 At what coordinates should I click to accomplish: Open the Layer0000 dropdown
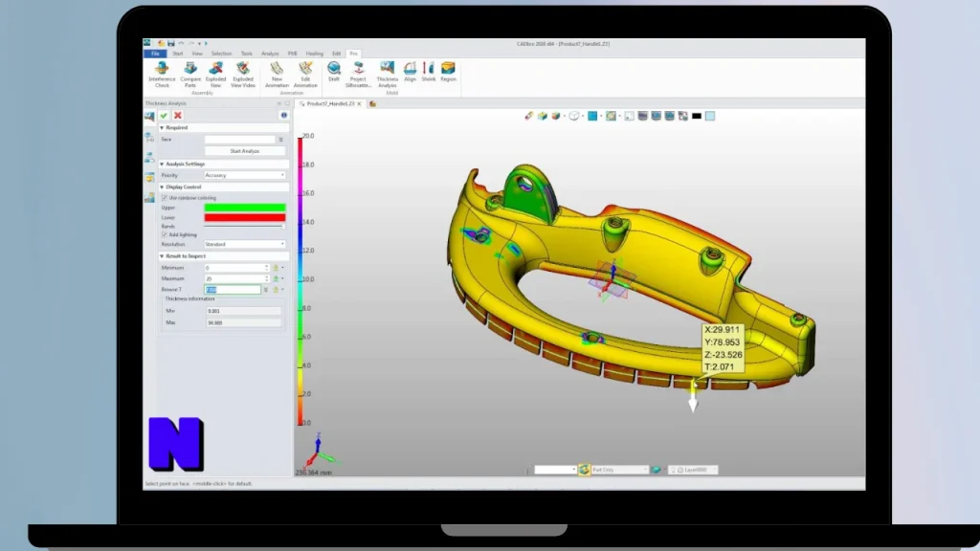tap(694, 470)
